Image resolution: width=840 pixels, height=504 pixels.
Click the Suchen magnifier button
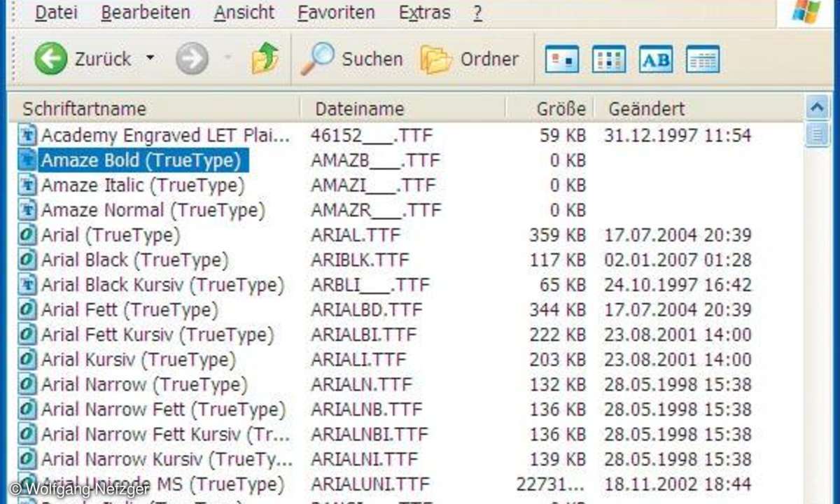351,59
